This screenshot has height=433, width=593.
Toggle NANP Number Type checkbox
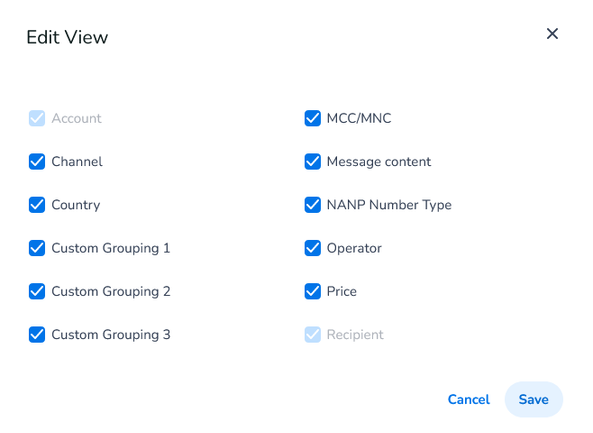(x=313, y=205)
